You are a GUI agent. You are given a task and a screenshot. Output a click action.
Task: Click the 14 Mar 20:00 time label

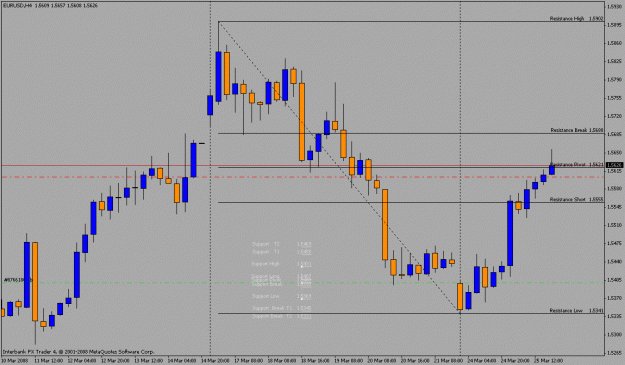[x=215, y=361]
